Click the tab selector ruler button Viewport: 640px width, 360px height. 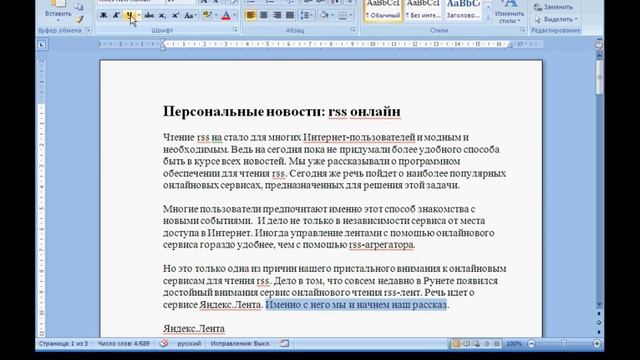[42, 44]
